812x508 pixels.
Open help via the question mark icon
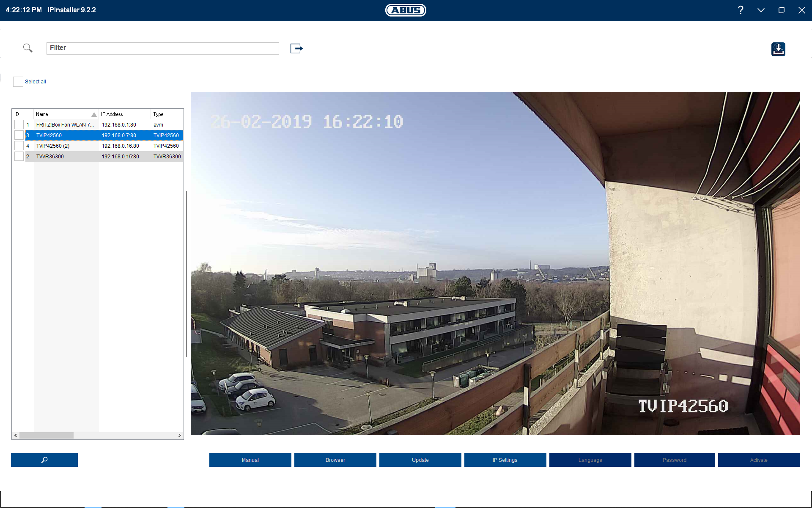tap(741, 10)
